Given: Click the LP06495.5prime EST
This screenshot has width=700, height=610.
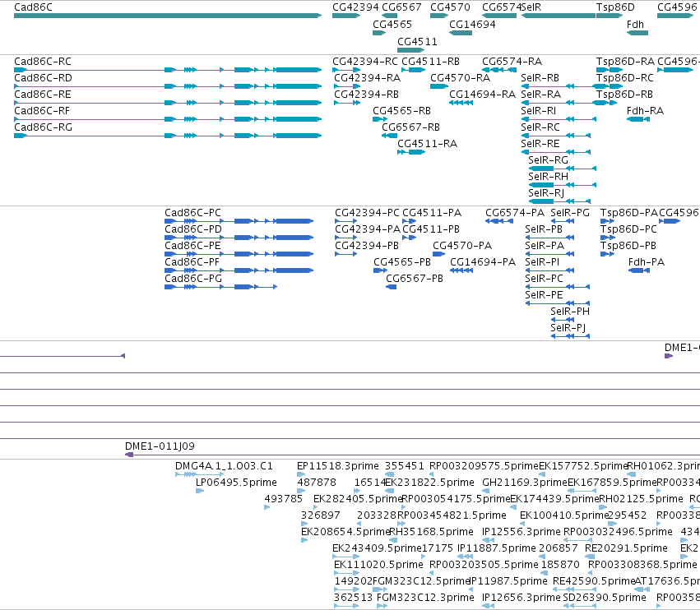Looking at the screenshot, I should pyautogui.click(x=200, y=491).
